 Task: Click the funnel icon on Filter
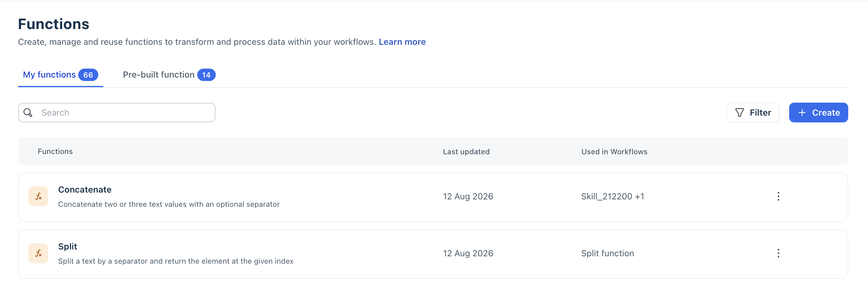click(739, 113)
